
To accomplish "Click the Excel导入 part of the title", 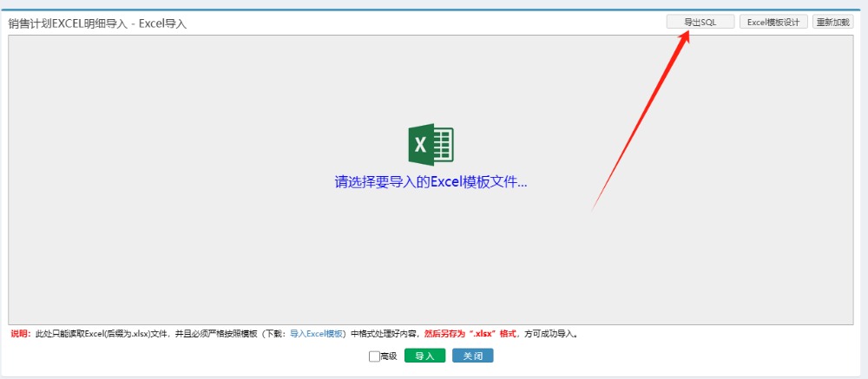I will coord(162,23).
